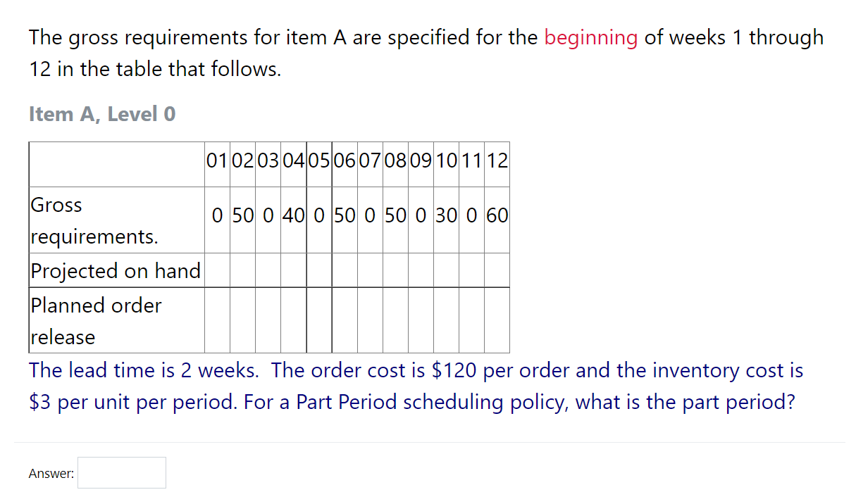Click the empty Planned order release cell under week 05
The width and height of the screenshot is (856, 504).
click(318, 320)
